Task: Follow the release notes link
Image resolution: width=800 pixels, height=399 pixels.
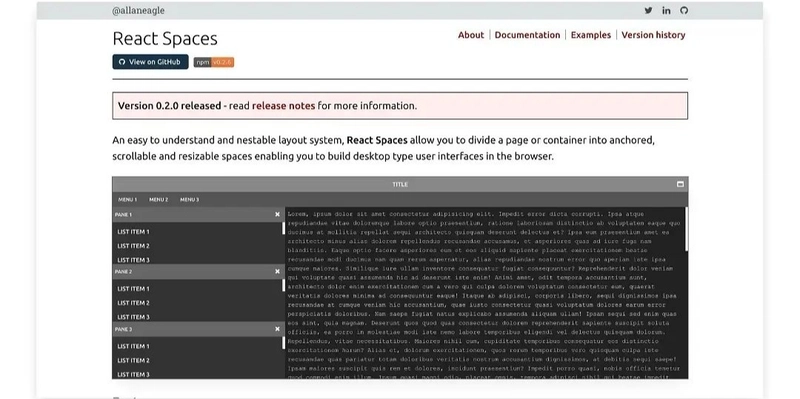Action: tap(283, 106)
